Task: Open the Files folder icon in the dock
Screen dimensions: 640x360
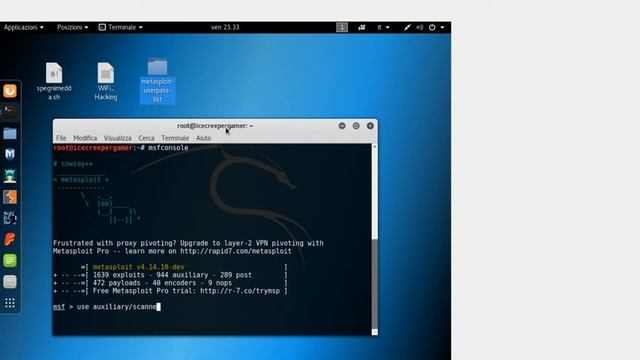Action: coord(10,133)
